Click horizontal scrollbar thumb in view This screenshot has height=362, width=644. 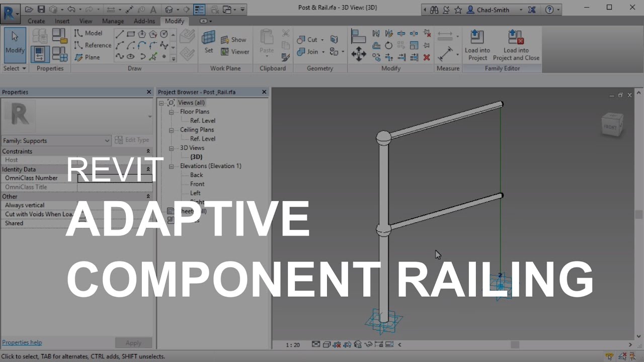coord(515,344)
